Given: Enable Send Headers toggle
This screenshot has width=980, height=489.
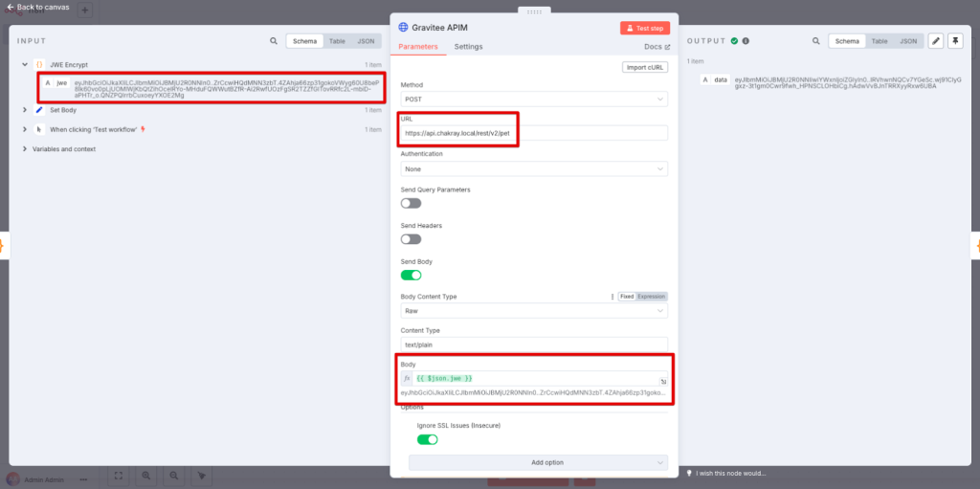Looking at the screenshot, I should tap(412, 239).
